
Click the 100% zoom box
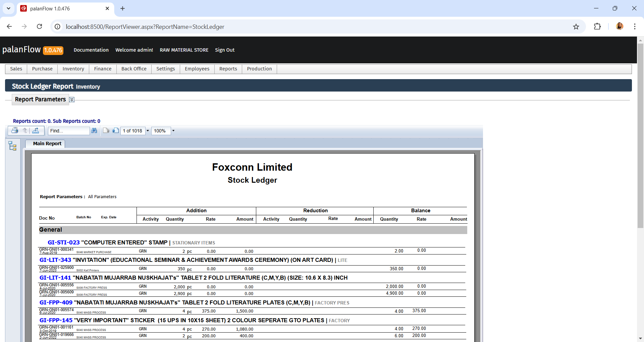tap(161, 131)
